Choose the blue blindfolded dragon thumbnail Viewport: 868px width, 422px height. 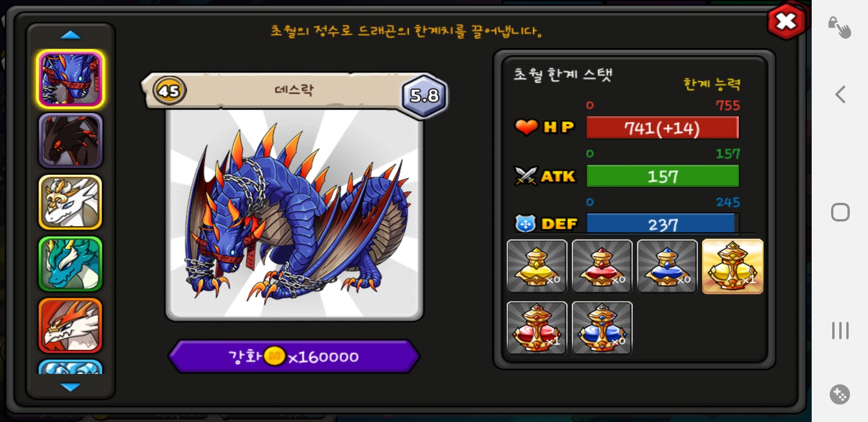click(70, 79)
